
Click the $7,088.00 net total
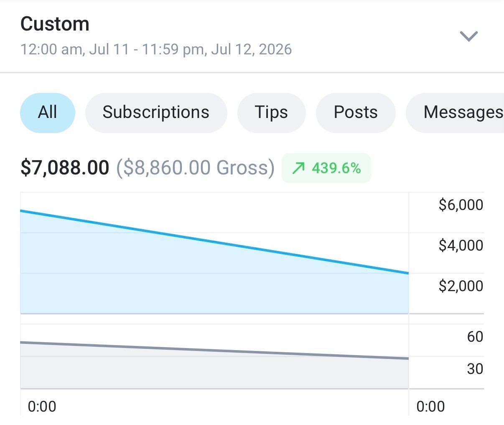[65, 167]
